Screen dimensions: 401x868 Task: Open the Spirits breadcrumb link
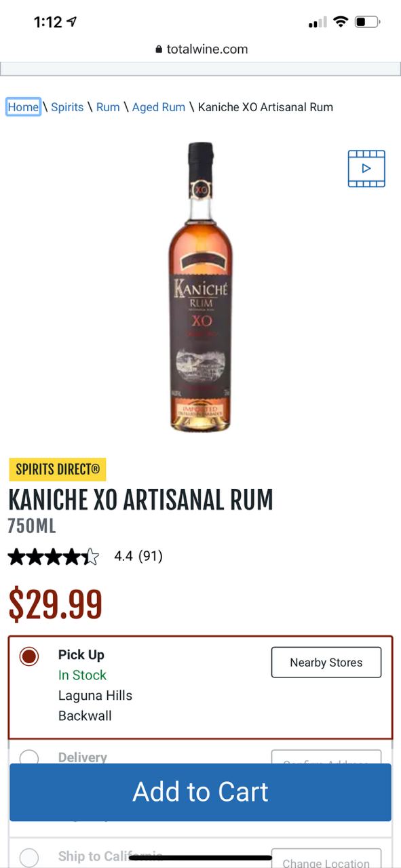(67, 107)
